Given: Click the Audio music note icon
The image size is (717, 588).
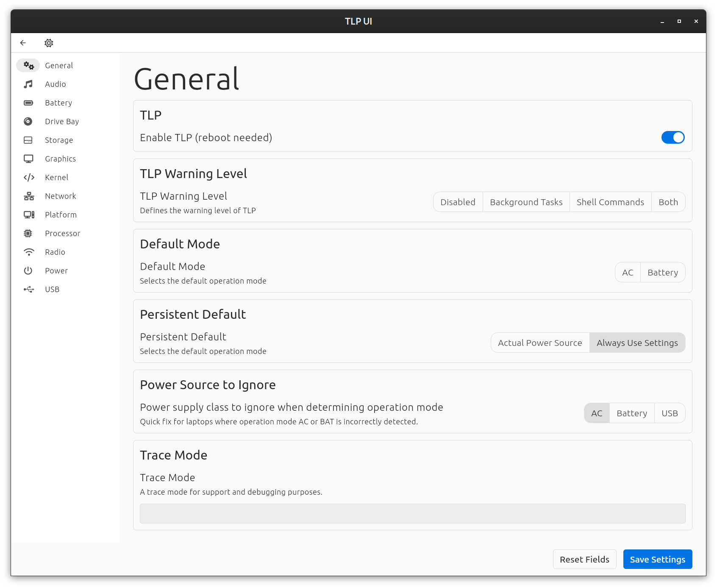Looking at the screenshot, I should 28,84.
